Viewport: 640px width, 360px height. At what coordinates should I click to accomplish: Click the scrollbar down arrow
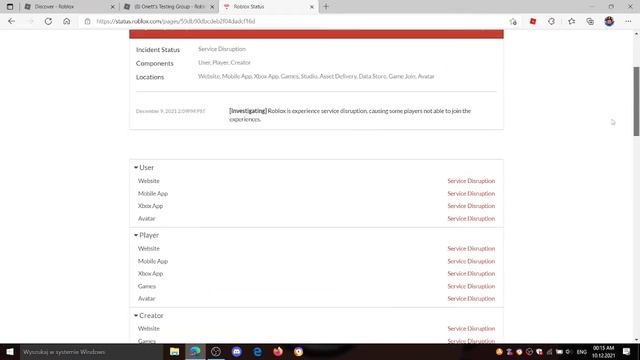[x=636, y=339]
